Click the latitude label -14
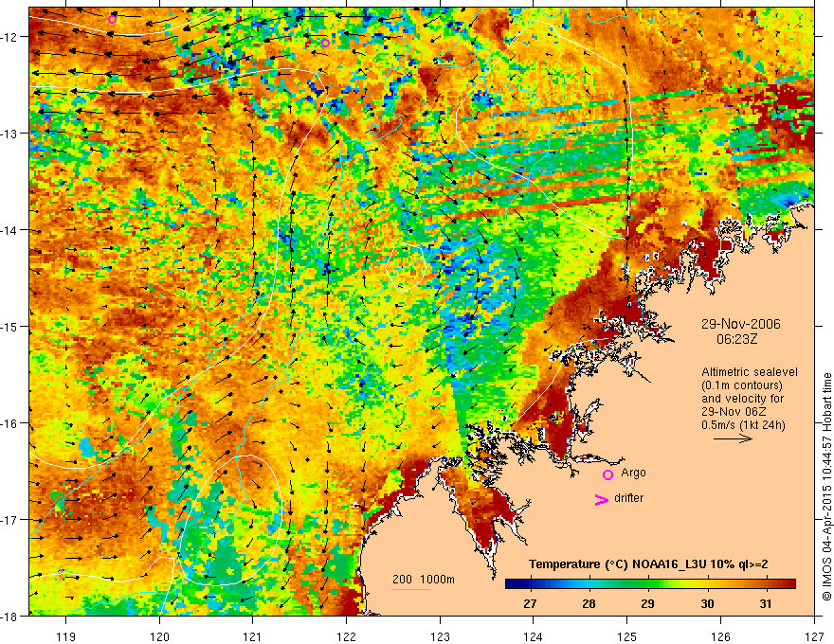The height and width of the screenshot is (644, 834). click(10, 230)
